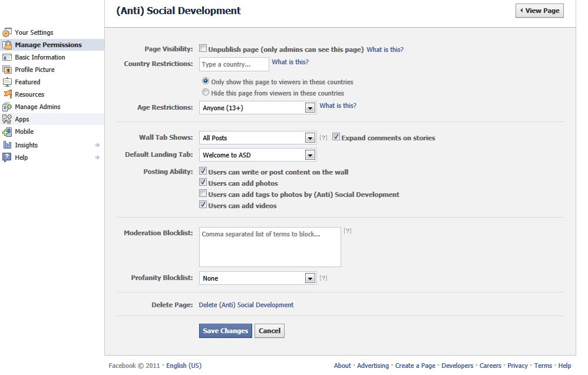Open the Apps section
This screenshot has width=588, height=375.
22,119
